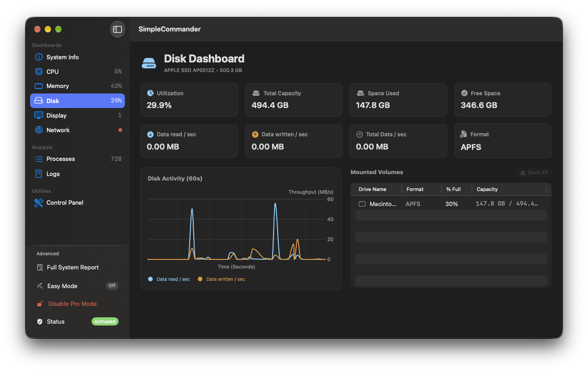Toggle Easy Mode Off switch
This screenshot has width=588, height=372.
pos(112,286)
